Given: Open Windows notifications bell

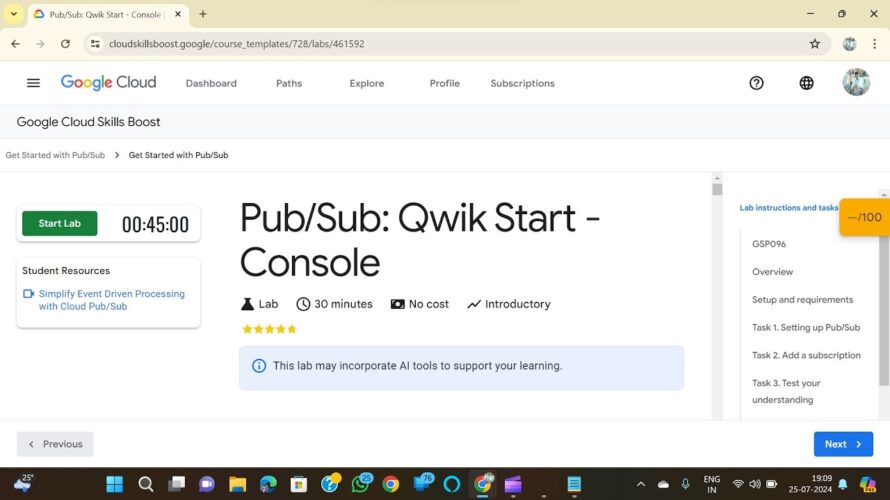Looking at the screenshot, I should tap(843, 484).
